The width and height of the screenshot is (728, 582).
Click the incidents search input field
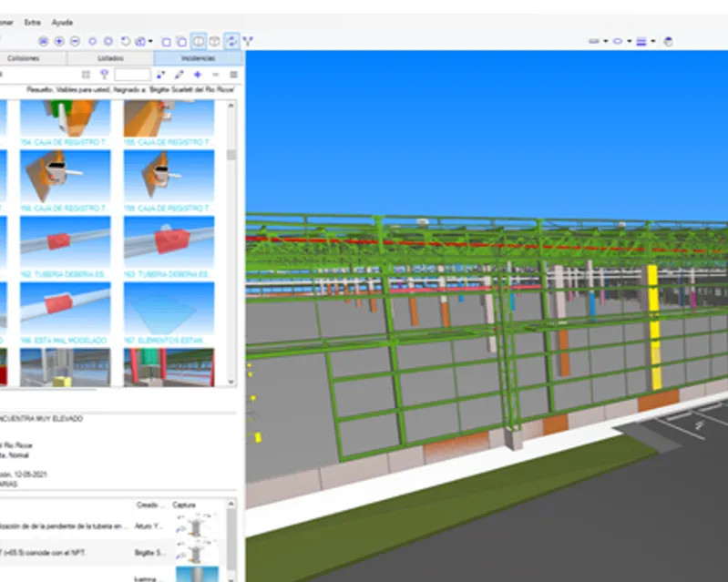(132, 75)
